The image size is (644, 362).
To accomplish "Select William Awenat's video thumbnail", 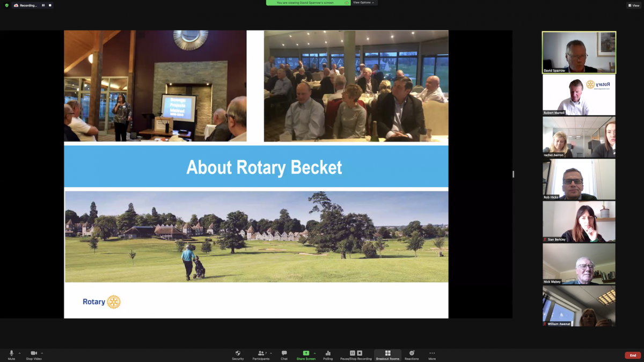I will coord(579,306).
